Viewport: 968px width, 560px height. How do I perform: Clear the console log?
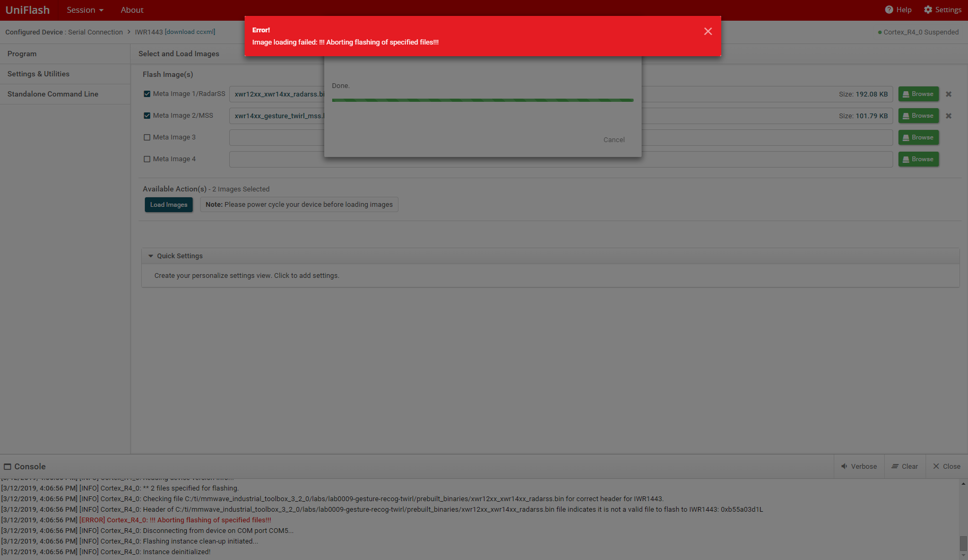[x=905, y=467]
